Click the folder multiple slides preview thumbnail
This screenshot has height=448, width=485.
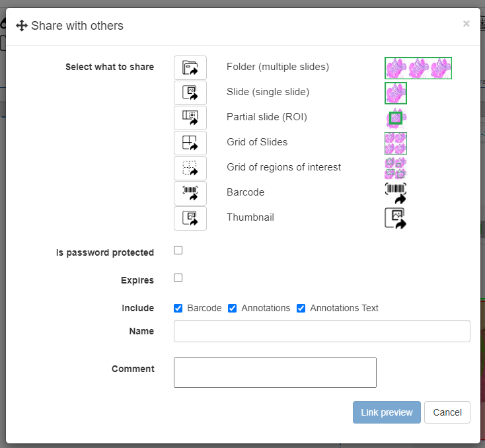[418, 67]
